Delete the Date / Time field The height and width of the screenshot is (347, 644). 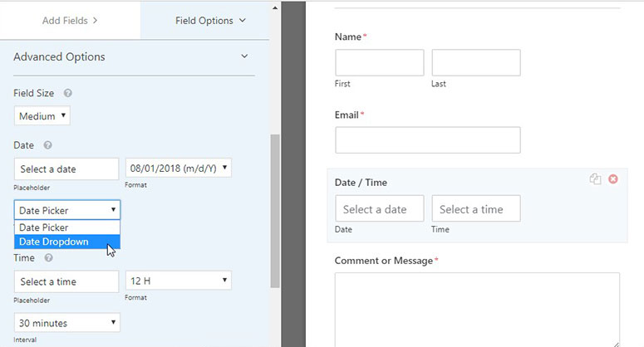click(x=612, y=178)
